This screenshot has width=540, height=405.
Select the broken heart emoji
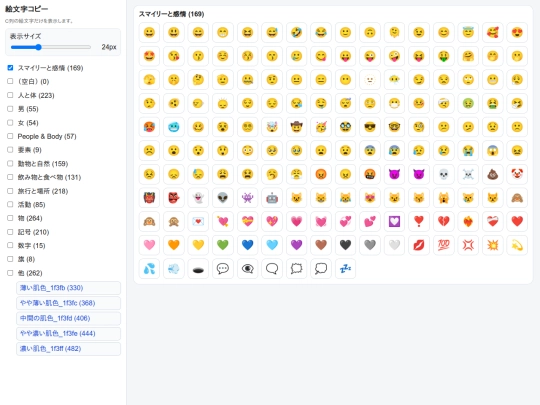(x=444, y=221)
